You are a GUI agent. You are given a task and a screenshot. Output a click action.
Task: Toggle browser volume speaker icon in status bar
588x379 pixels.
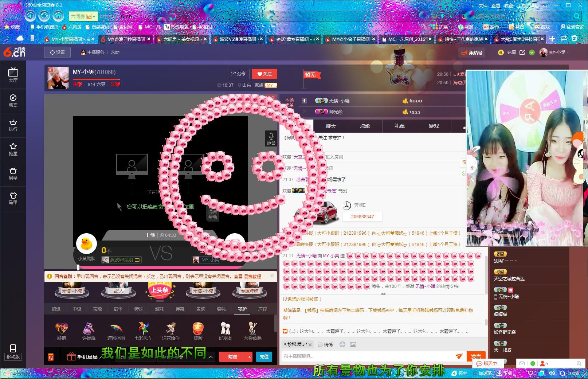pos(552,373)
